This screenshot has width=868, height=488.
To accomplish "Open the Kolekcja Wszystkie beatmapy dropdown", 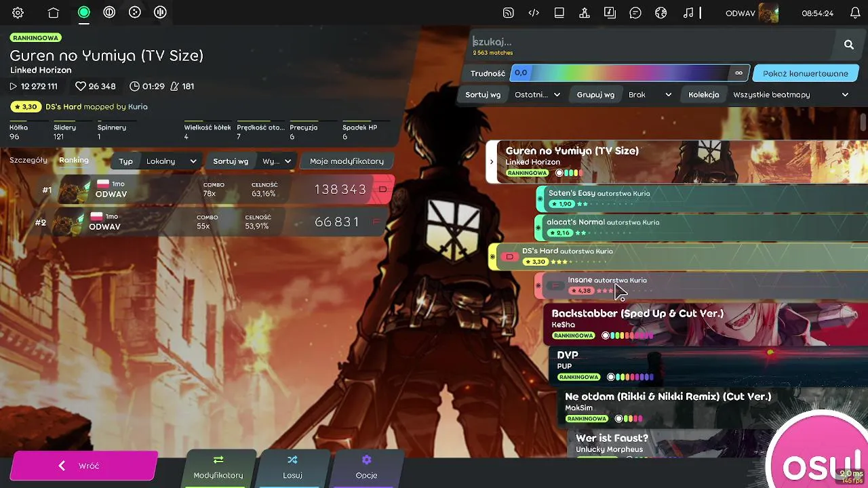I will [769, 95].
